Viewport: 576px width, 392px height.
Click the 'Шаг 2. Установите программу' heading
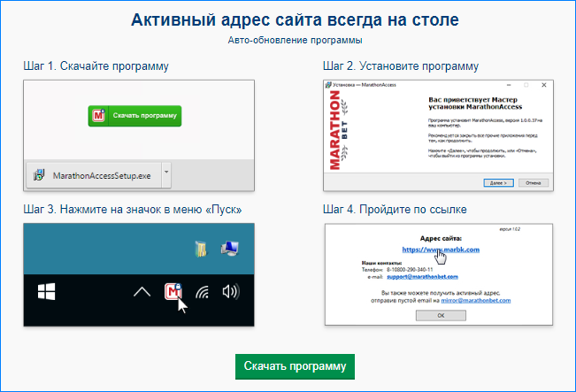[401, 66]
